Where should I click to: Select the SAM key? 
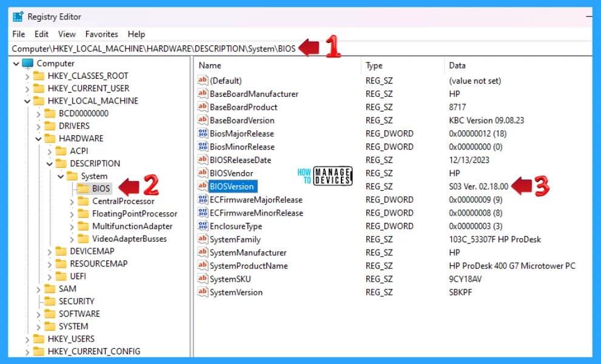[67, 289]
